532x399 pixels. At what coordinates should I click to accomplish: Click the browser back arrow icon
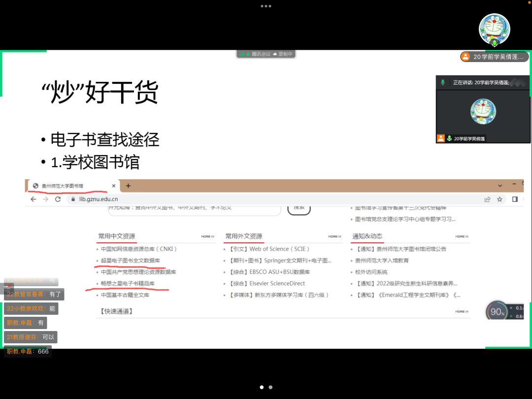point(33,199)
